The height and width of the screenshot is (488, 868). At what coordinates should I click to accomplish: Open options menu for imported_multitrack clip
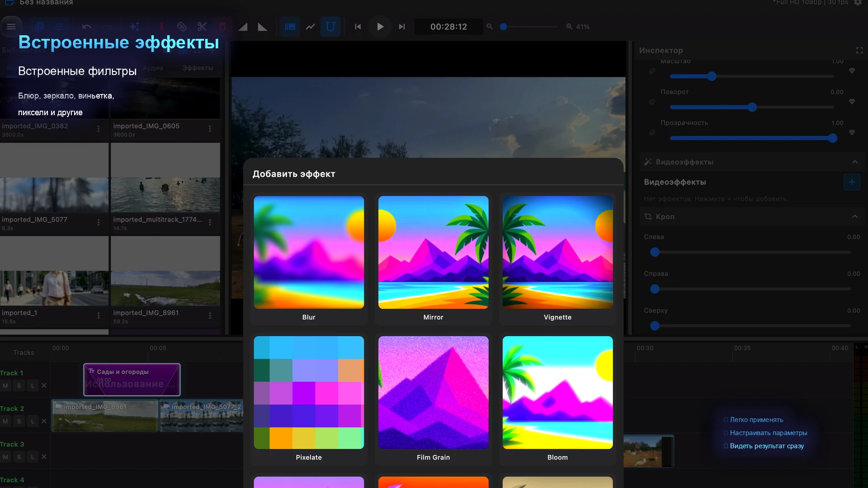point(210,222)
